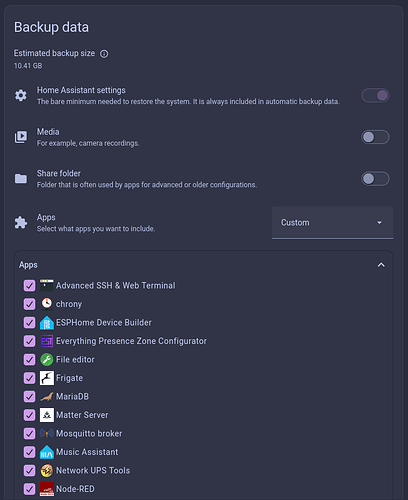This screenshot has height=500, width=408.
Task: Click the Matter Server icon
Action: tap(47, 415)
